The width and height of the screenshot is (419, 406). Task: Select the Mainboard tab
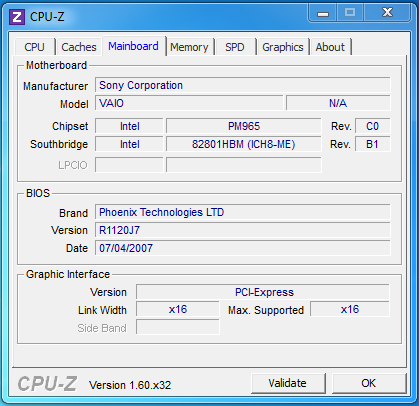point(134,46)
